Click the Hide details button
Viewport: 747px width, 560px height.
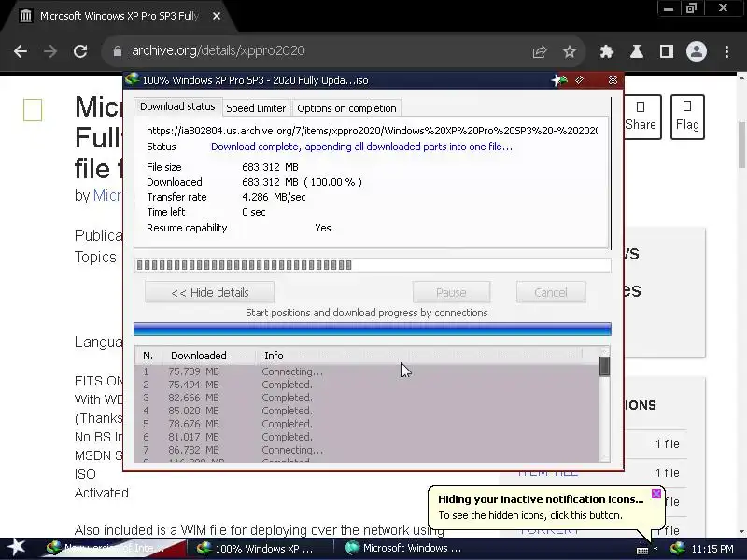pyautogui.click(x=209, y=292)
